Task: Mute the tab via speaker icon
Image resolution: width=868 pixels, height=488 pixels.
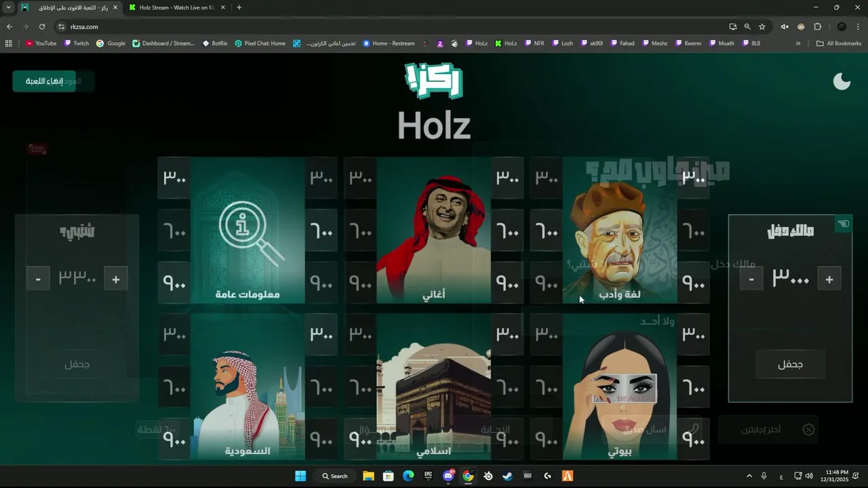Action: (x=785, y=26)
